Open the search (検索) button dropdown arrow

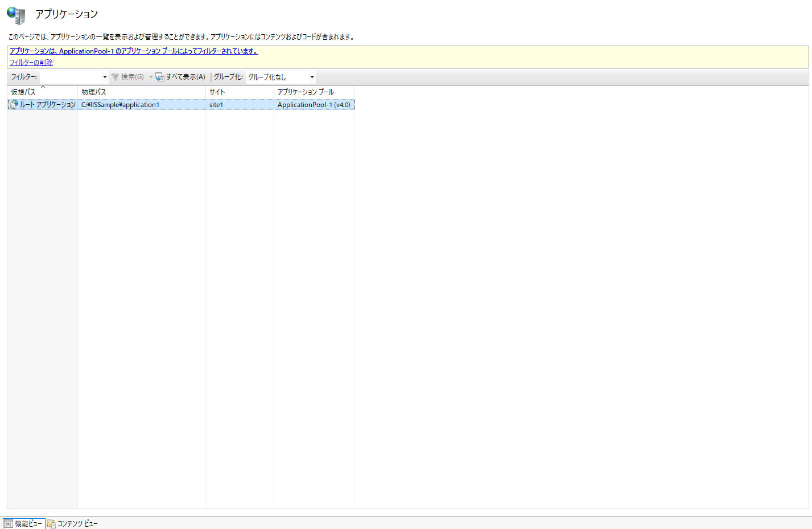click(x=151, y=77)
